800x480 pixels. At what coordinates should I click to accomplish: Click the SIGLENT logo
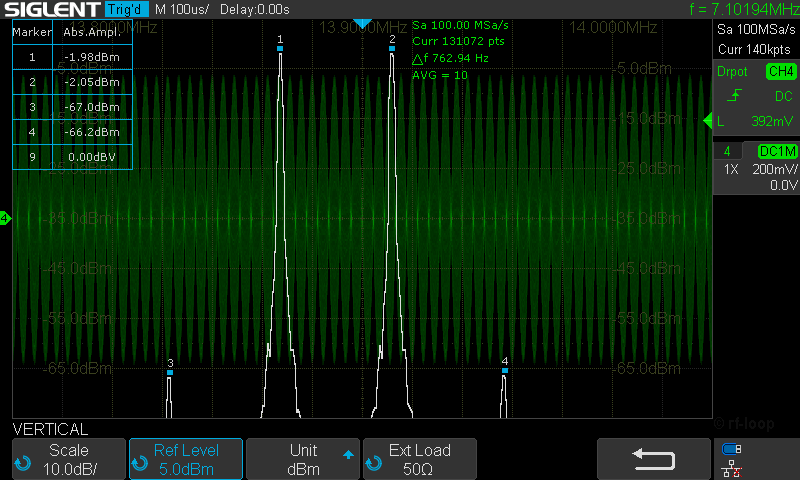coord(52,9)
